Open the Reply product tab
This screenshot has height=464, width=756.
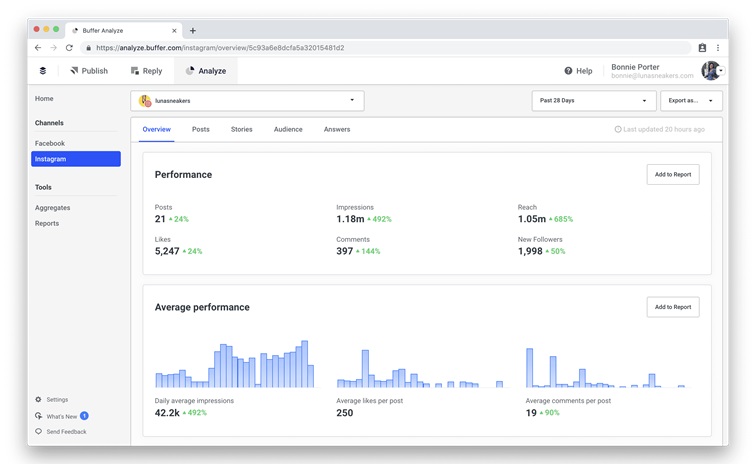pyautogui.click(x=147, y=70)
